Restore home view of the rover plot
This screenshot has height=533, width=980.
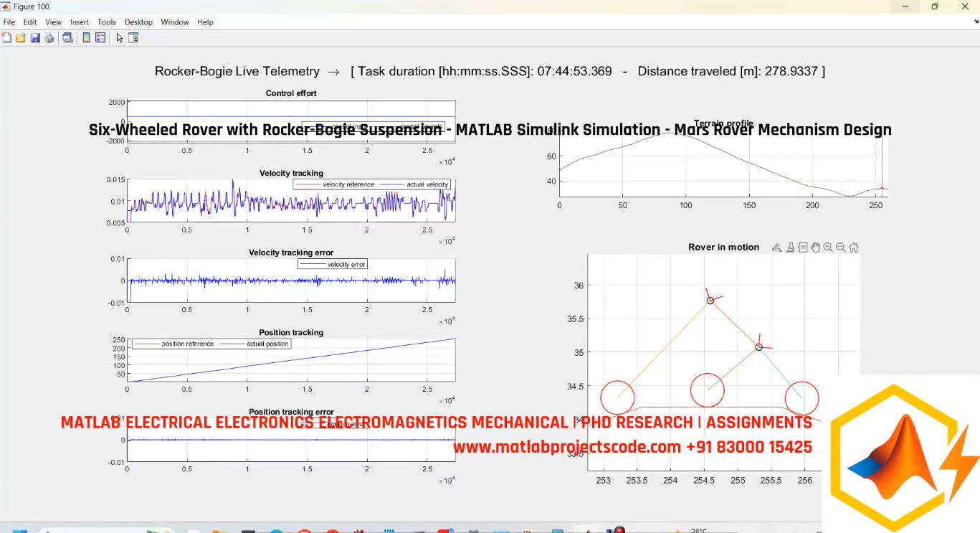click(x=853, y=247)
